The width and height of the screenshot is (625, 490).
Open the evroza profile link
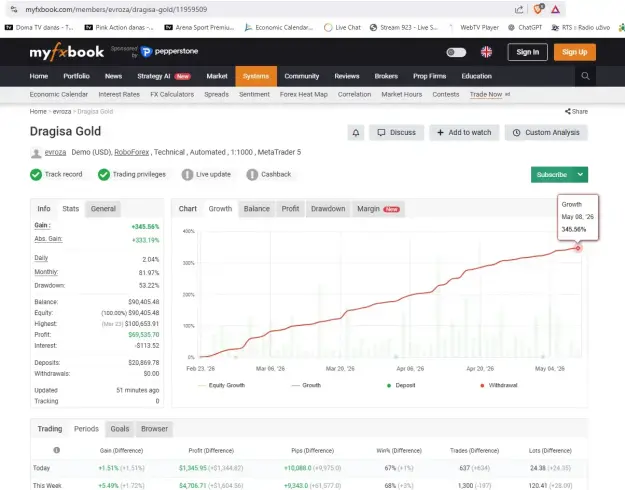pos(55,152)
